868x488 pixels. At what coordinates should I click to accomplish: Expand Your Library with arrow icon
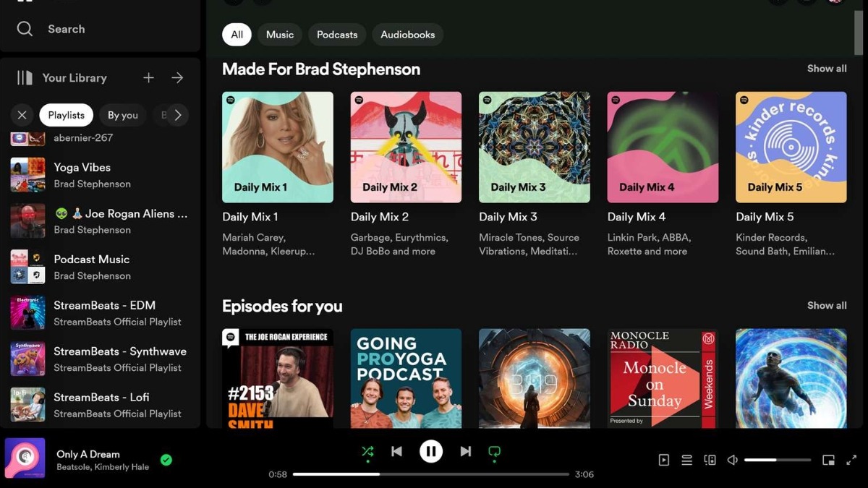click(x=177, y=77)
